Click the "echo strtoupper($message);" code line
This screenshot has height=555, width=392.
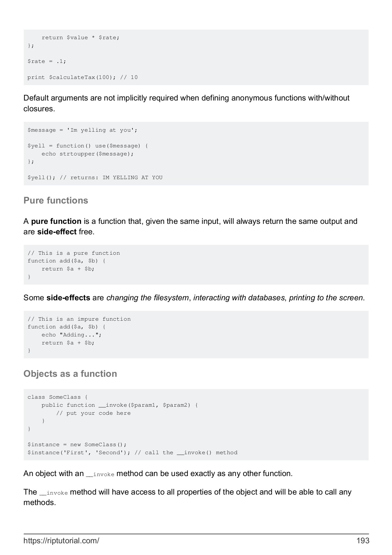point(88,154)
